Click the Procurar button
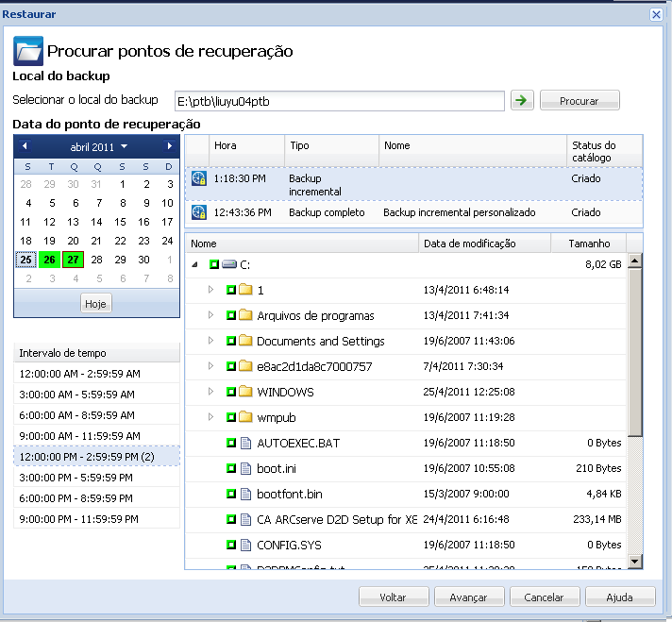The height and width of the screenshot is (622, 672). coord(580,101)
